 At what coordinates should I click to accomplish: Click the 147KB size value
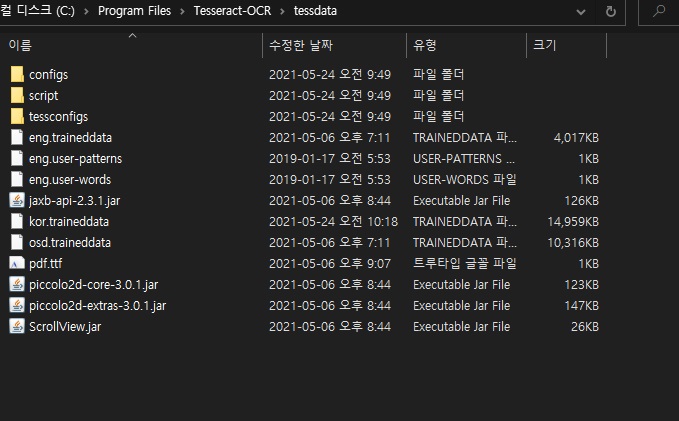(x=582, y=306)
